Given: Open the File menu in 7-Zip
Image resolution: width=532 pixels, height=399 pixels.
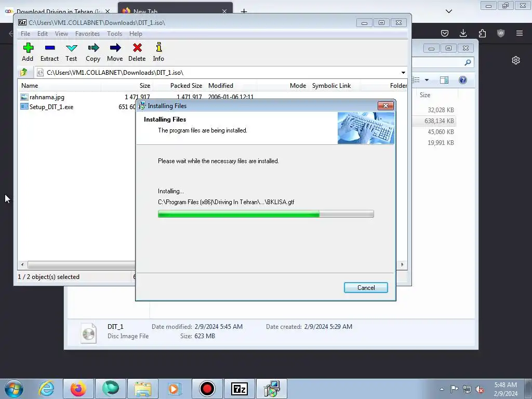Looking at the screenshot, I should coord(25,34).
